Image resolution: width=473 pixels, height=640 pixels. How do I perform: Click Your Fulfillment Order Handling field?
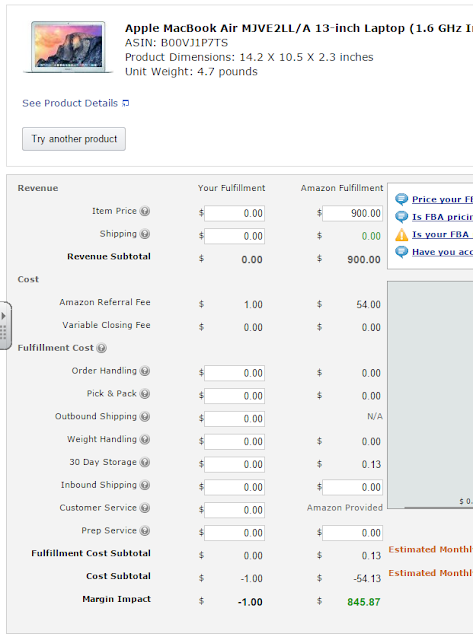(x=235, y=373)
